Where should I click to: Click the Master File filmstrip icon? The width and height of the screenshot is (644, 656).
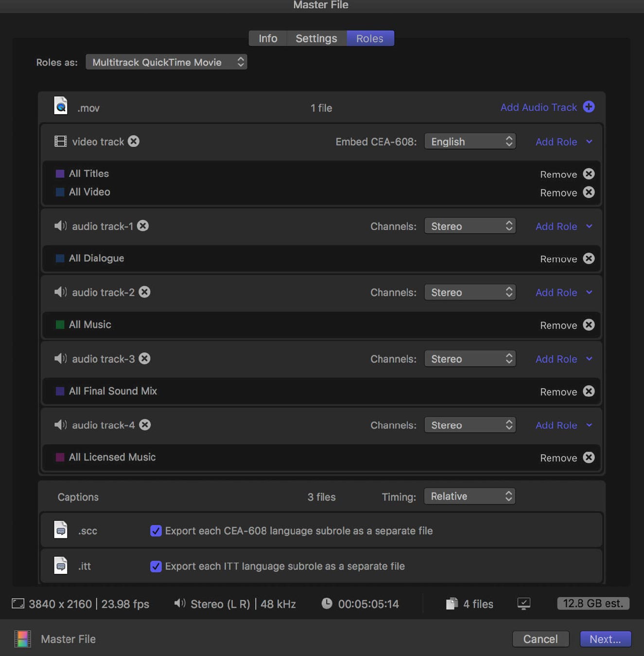coord(22,639)
